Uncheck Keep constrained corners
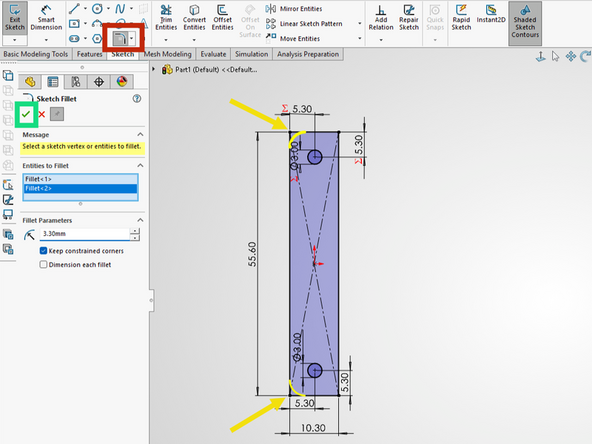This screenshot has width=592, height=444. (x=43, y=251)
